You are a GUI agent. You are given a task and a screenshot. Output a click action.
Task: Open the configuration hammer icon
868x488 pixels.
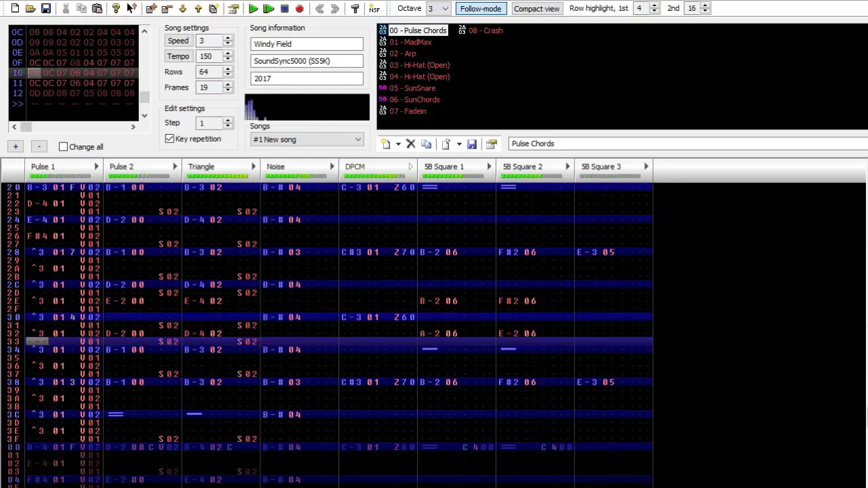click(x=355, y=9)
